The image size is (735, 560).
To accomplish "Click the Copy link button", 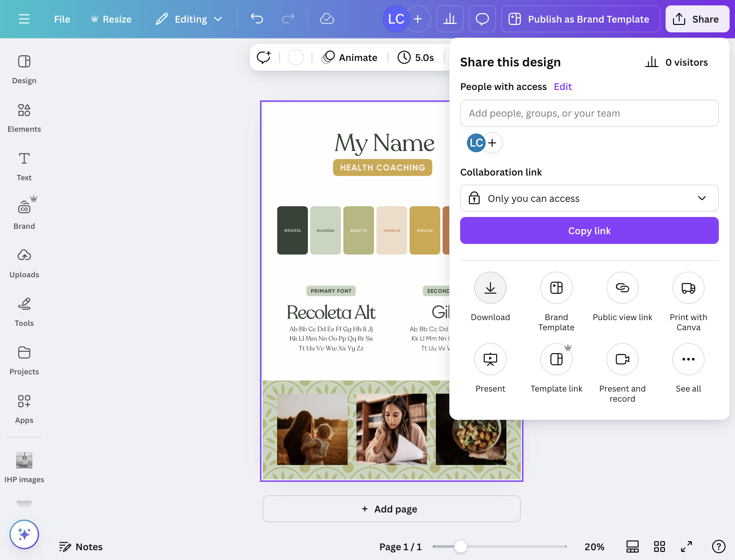I will [589, 230].
